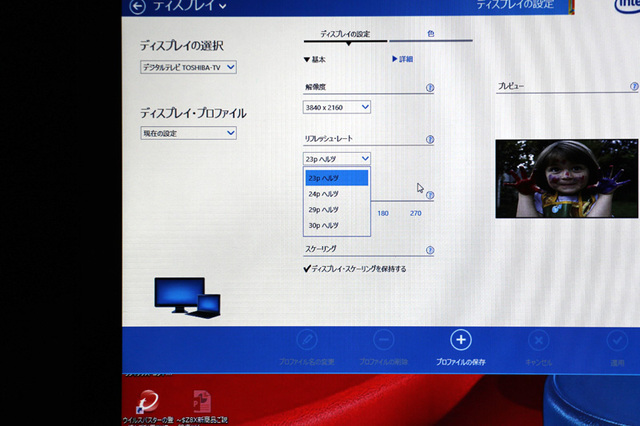Click the プロファイル名の変更 pencil icon

point(302,340)
